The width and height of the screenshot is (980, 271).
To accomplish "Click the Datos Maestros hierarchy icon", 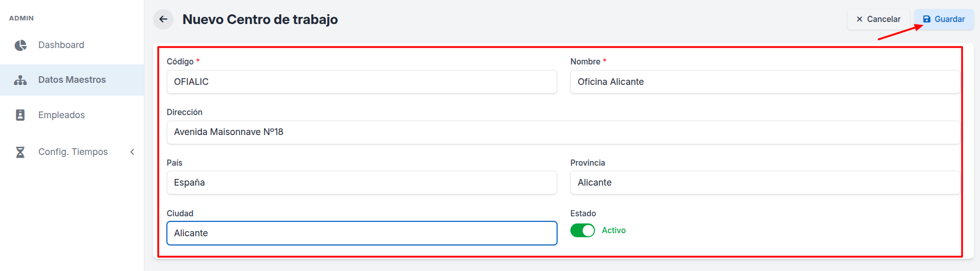I will coord(20,80).
